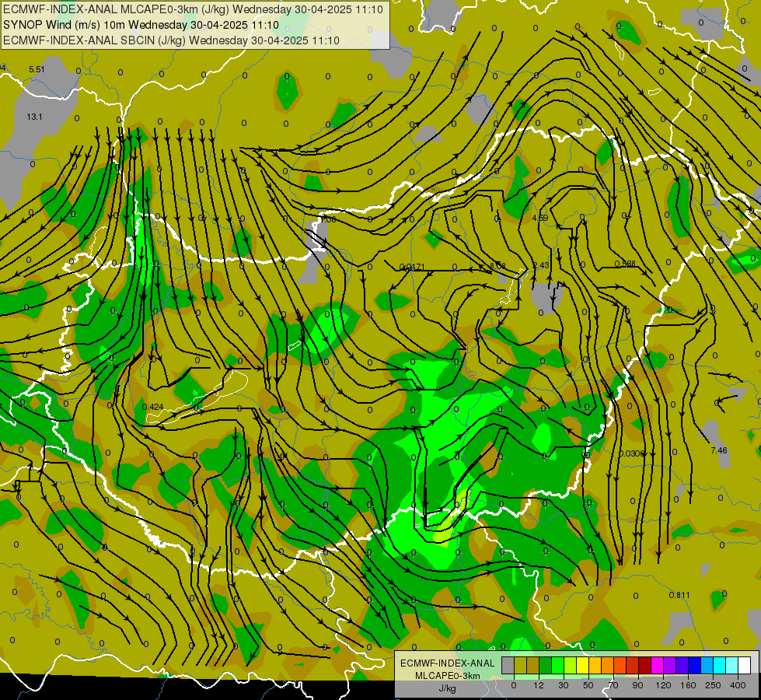The image size is (761, 700).
Task: Click the legend value 12
Action: (539, 685)
